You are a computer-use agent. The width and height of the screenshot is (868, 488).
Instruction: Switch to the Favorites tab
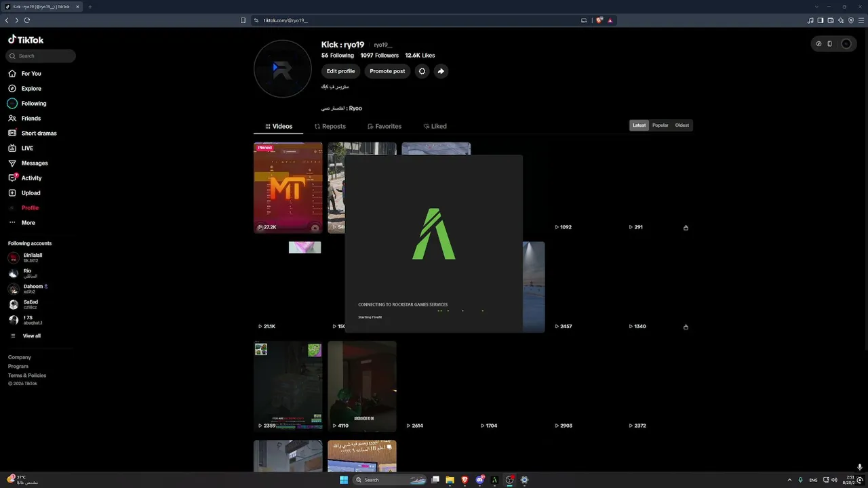384,127
